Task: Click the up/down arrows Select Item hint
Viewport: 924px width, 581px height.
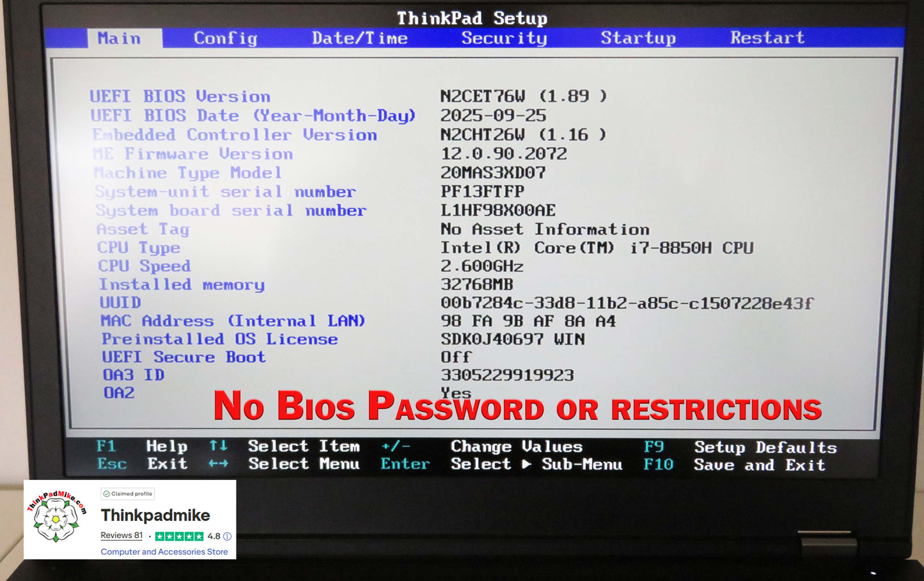Action: click(285, 446)
